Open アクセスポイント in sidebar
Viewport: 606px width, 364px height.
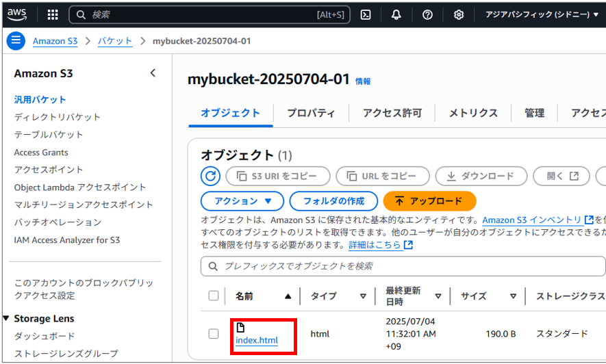49,170
